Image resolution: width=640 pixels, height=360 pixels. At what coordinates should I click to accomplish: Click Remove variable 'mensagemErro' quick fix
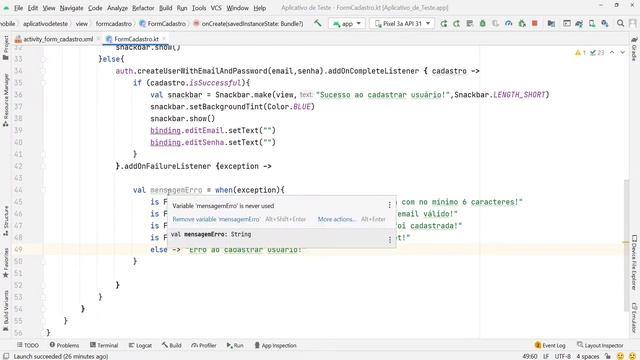point(216,219)
